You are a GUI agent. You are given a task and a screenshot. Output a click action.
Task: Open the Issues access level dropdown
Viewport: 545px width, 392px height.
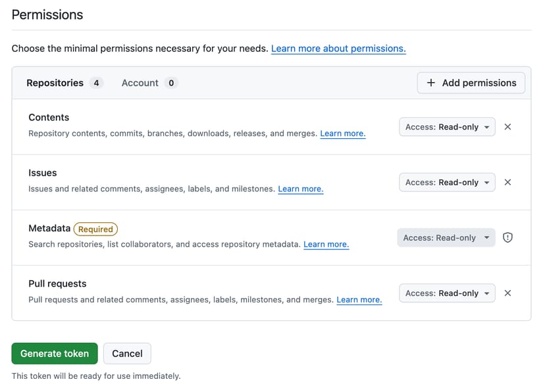pos(447,182)
